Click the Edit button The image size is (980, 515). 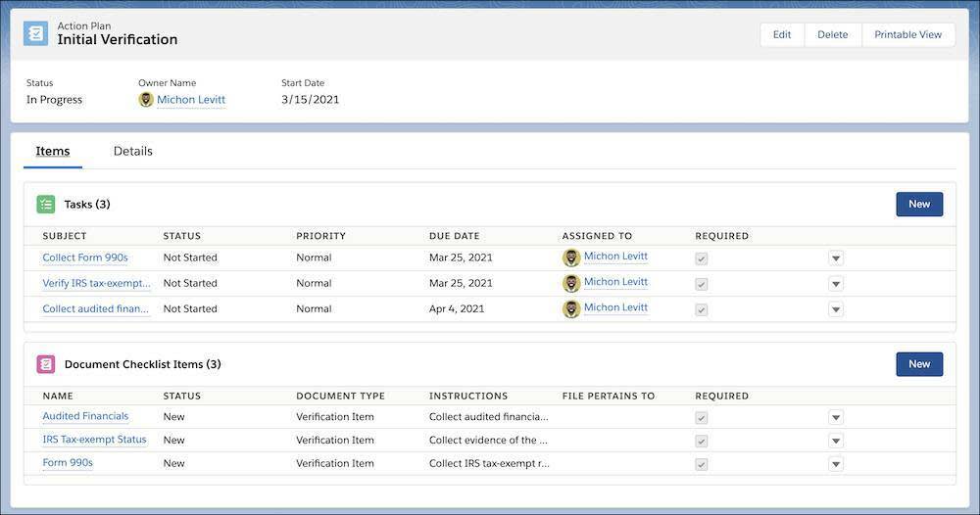pyautogui.click(x=782, y=35)
